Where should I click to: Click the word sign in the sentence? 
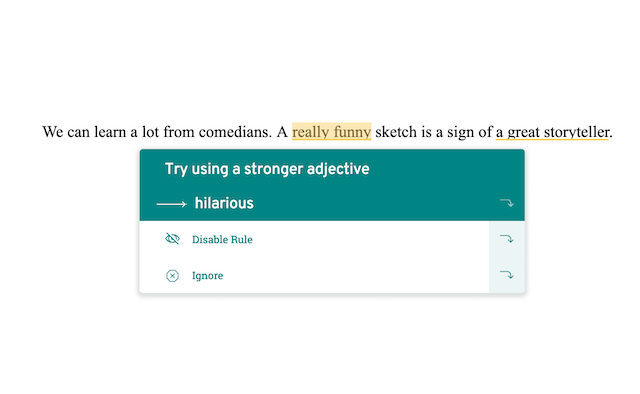coord(460,132)
